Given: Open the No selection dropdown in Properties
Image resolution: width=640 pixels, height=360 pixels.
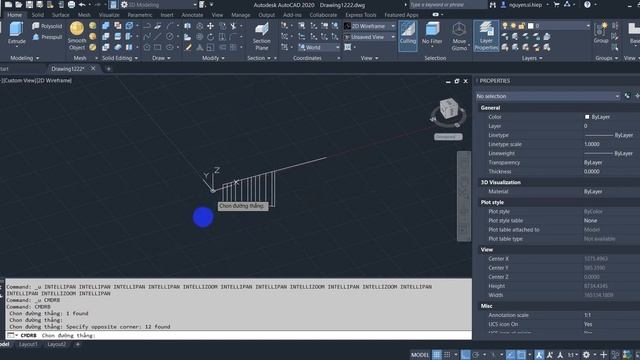Looking at the screenshot, I should click(x=547, y=96).
